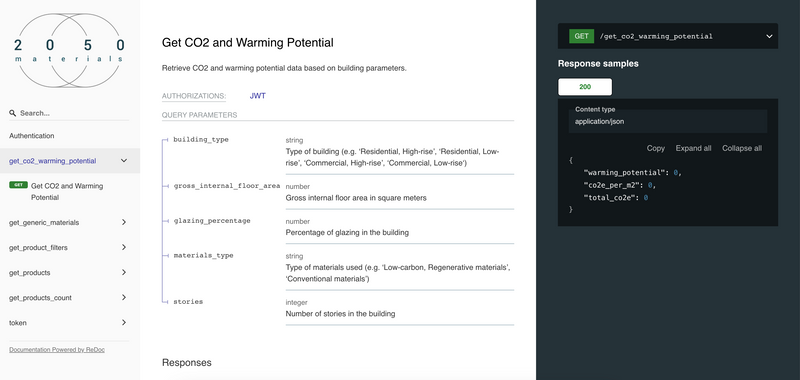
Task: Click the building_type parameter name
Action: pos(201,139)
